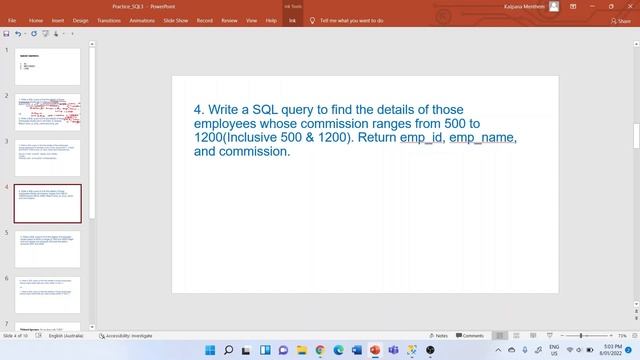Open the Animations ribbon tab
The image size is (640, 360).
[x=142, y=20]
